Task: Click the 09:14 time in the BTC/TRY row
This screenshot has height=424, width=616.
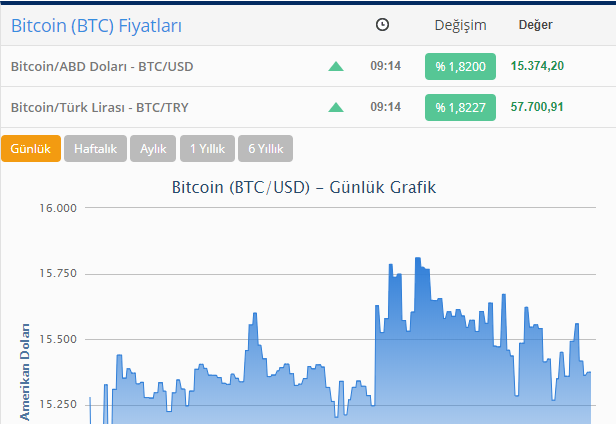Action: [386, 106]
